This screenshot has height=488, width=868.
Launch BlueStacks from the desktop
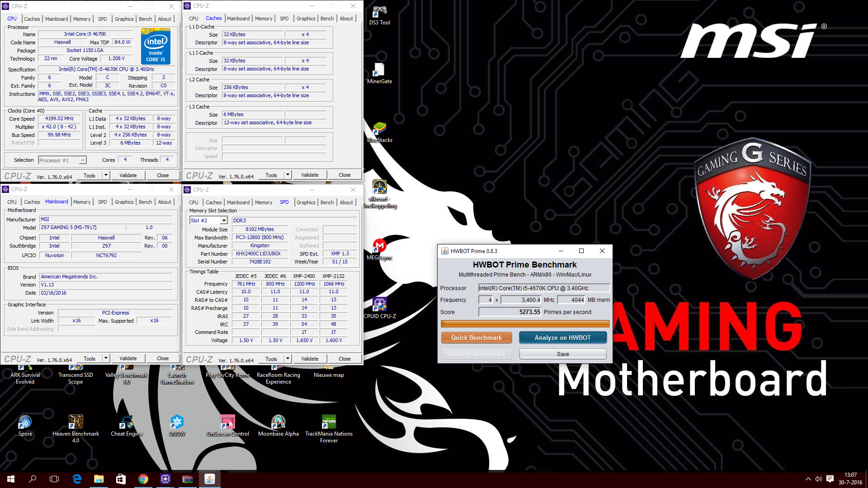pyautogui.click(x=379, y=132)
